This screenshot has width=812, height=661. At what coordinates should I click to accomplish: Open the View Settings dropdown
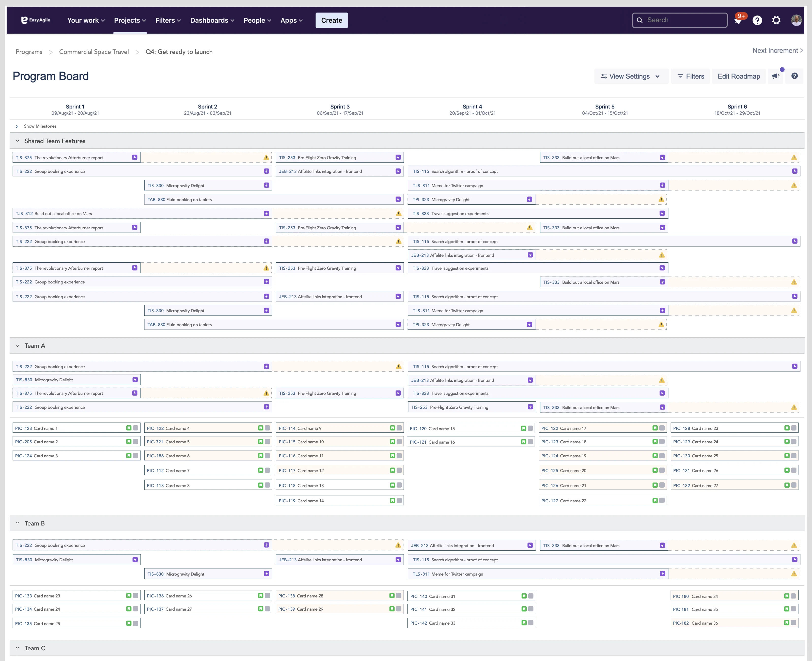point(631,76)
